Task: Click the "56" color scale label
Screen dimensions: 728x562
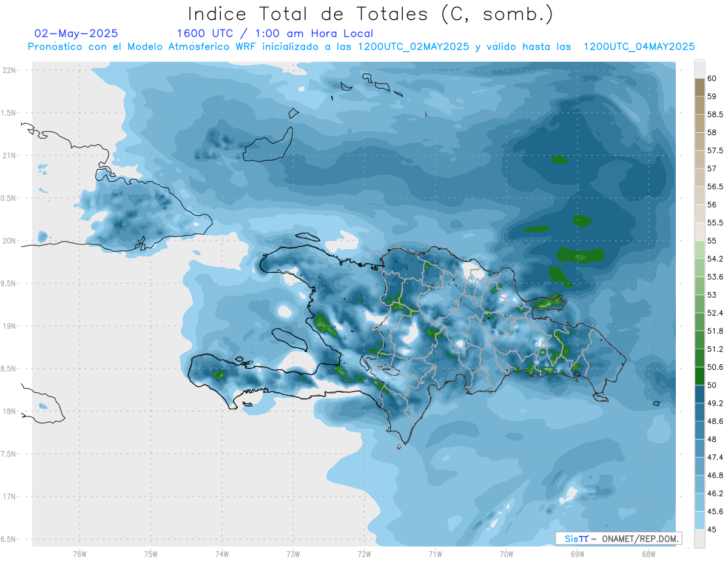Action: [x=712, y=205]
